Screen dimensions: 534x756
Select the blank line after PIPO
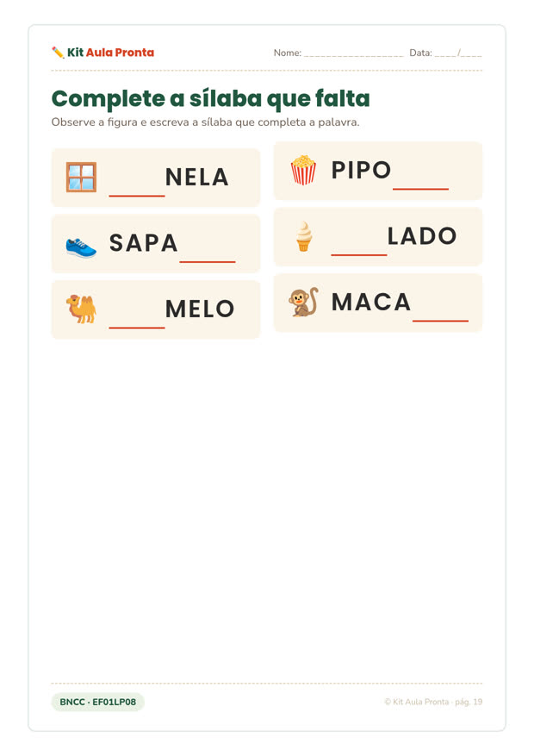tap(421, 189)
